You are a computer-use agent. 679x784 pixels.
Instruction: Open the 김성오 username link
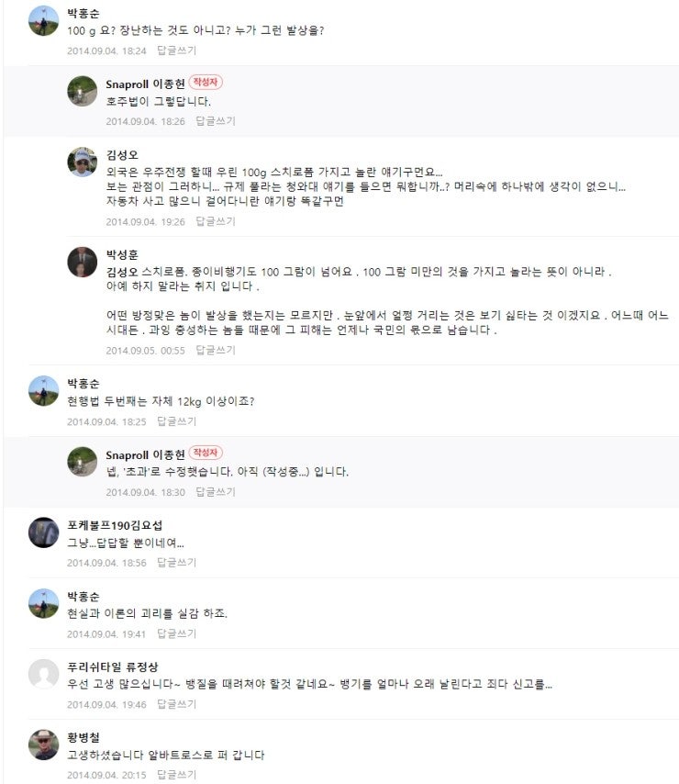coord(122,155)
